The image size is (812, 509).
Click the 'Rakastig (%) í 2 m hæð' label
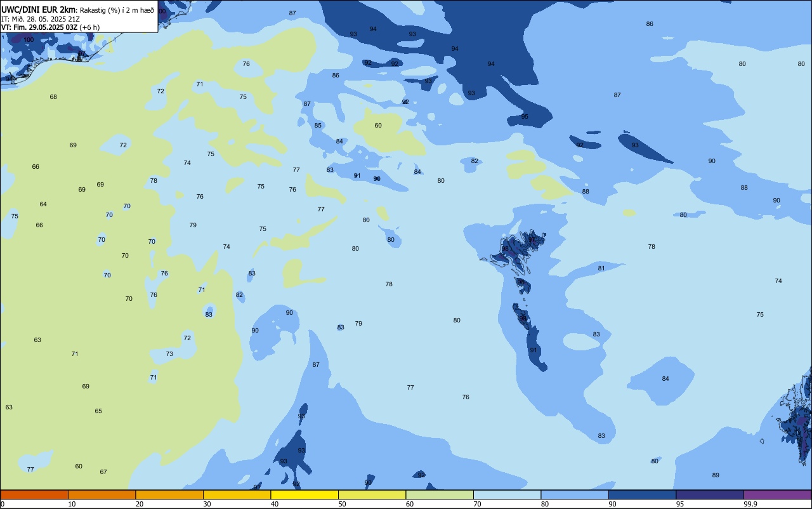click(117, 10)
